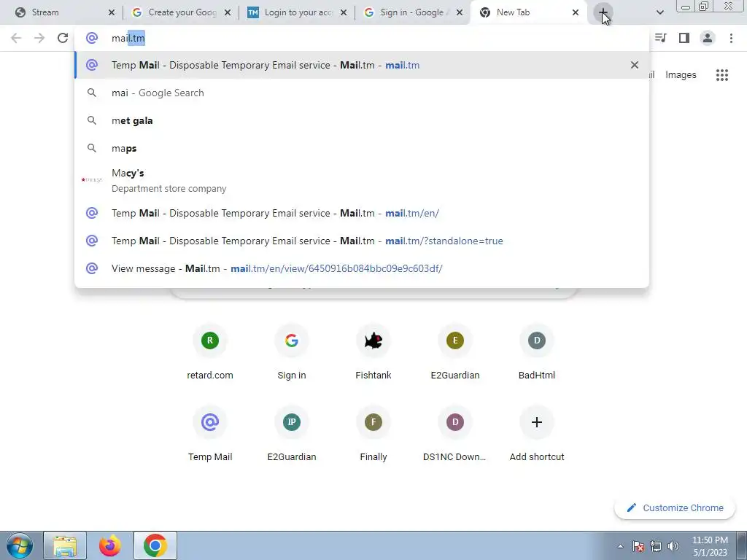Image resolution: width=747 pixels, height=560 pixels.
Task: Open the mail.tm standalone=true suggestion
Action: click(x=362, y=241)
